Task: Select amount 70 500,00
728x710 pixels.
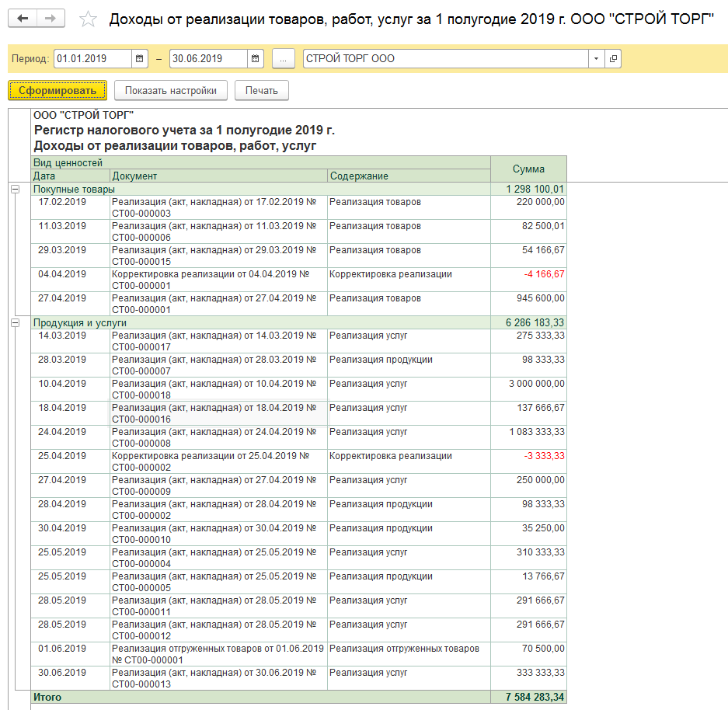Action: click(x=528, y=655)
